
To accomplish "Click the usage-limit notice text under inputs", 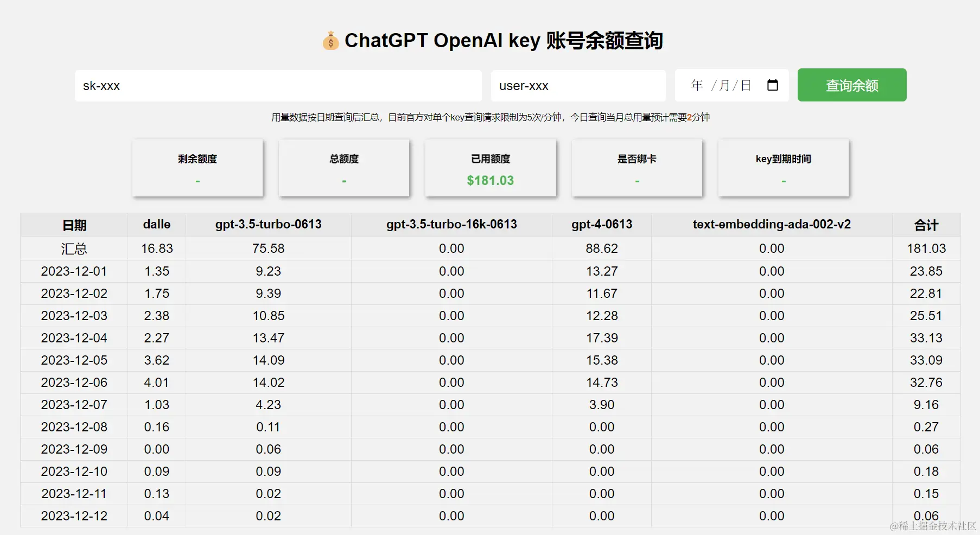I will tap(491, 117).
